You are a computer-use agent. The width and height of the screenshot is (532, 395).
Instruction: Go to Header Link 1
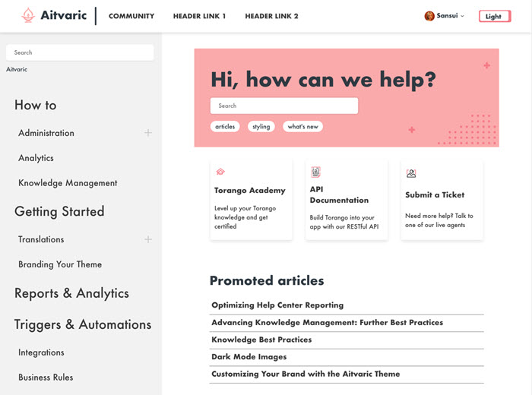click(x=199, y=16)
